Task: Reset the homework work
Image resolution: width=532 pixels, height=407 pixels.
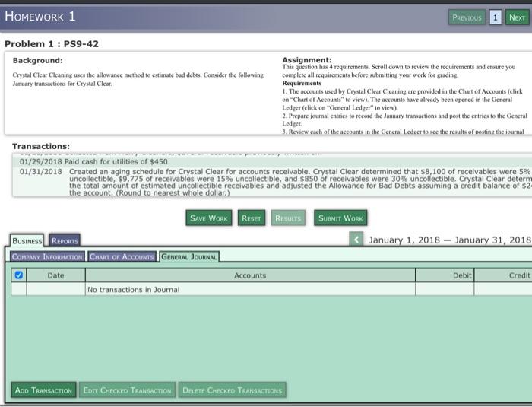Action: pyautogui.click(x=252, y=218)
